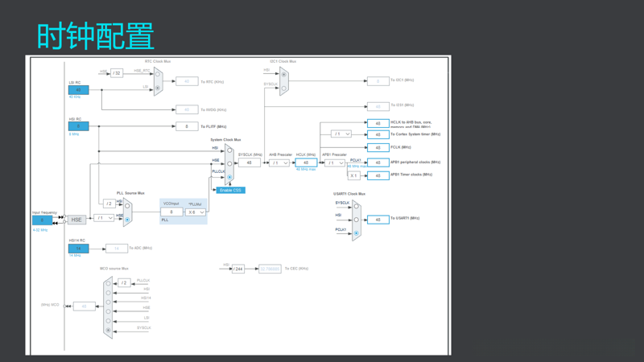This screenshot has height=362, width=644.
Task: Click the HCLK (MHz) value field
Action: [306, 162]
